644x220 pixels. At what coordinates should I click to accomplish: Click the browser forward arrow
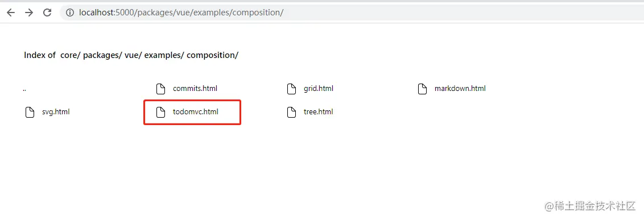(x=29, y=13)
